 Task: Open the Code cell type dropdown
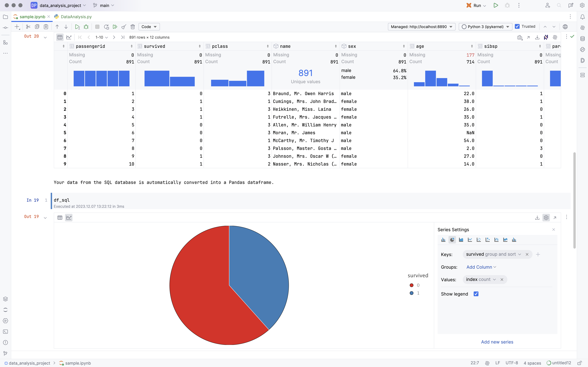click(x=149, y=27)
